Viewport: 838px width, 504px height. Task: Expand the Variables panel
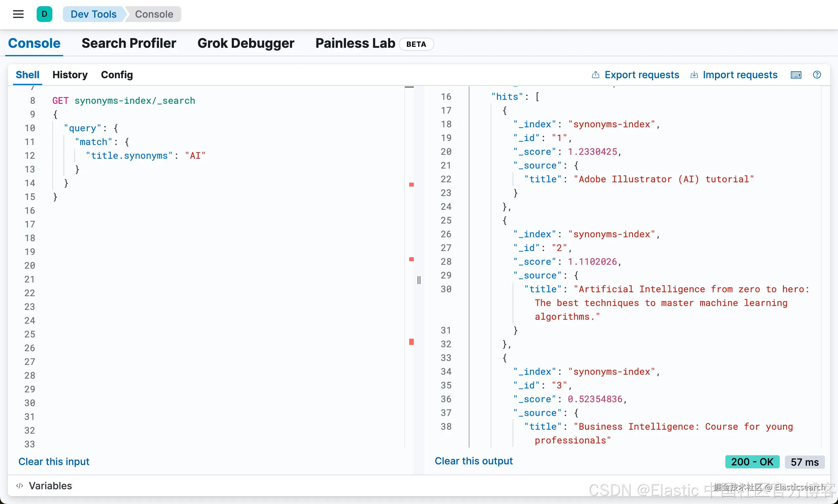point(50,486)
